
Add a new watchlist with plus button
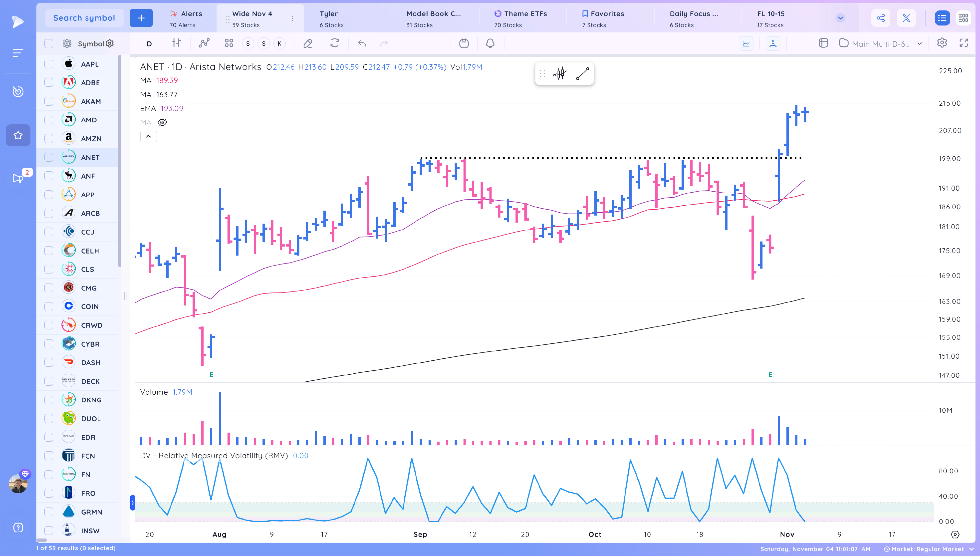tap(141, 18)
